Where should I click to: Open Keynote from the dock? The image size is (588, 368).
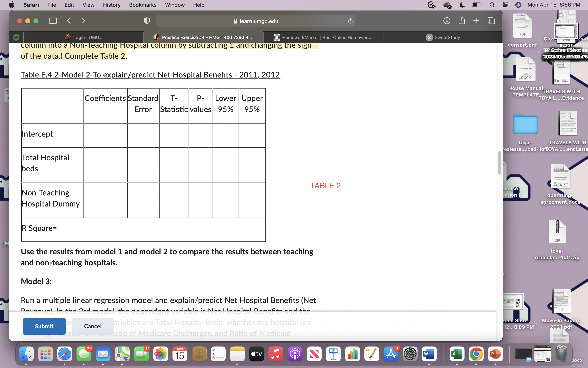333,354
